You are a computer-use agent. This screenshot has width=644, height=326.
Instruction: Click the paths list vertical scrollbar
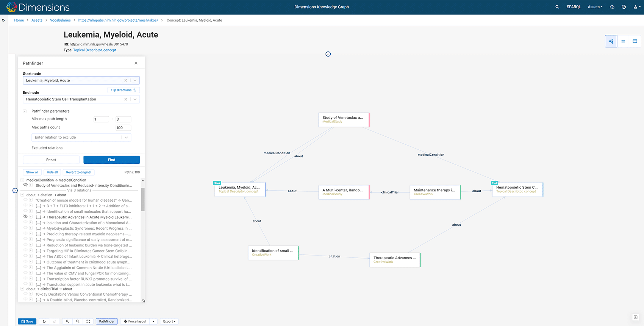[143, 199]
